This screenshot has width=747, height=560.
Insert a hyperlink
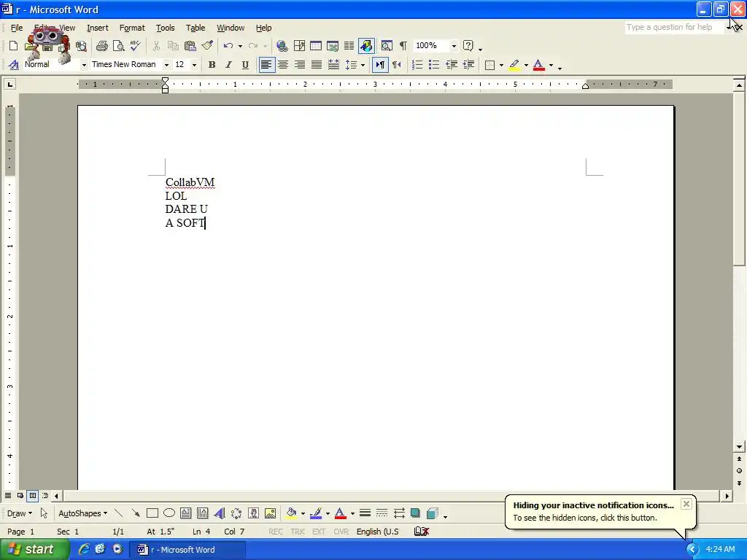[x=282, y=46]
